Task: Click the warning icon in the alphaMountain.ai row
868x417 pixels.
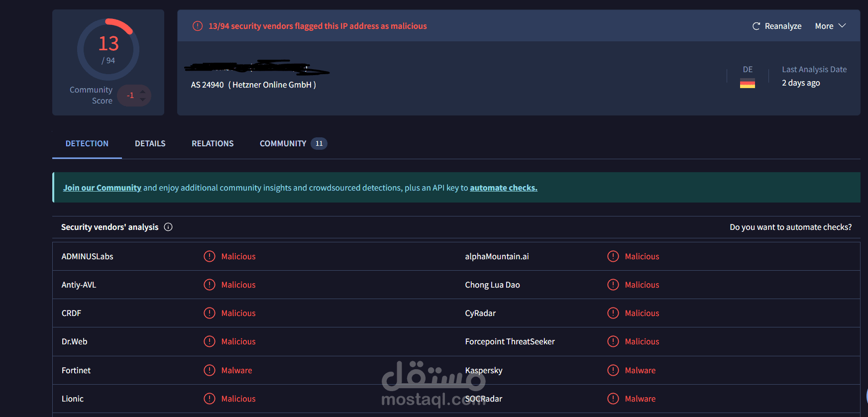Action: 613,256
